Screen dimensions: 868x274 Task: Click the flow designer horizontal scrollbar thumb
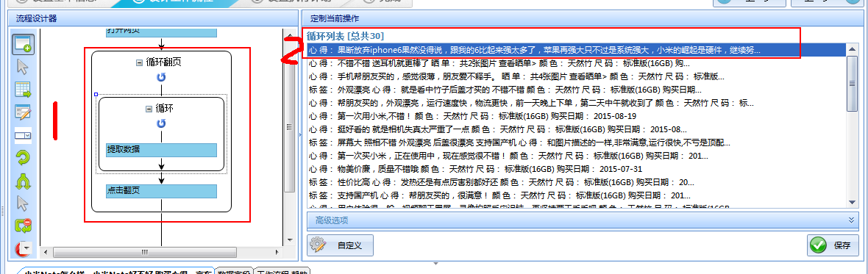pyautogui.click(x=145, y=252)
